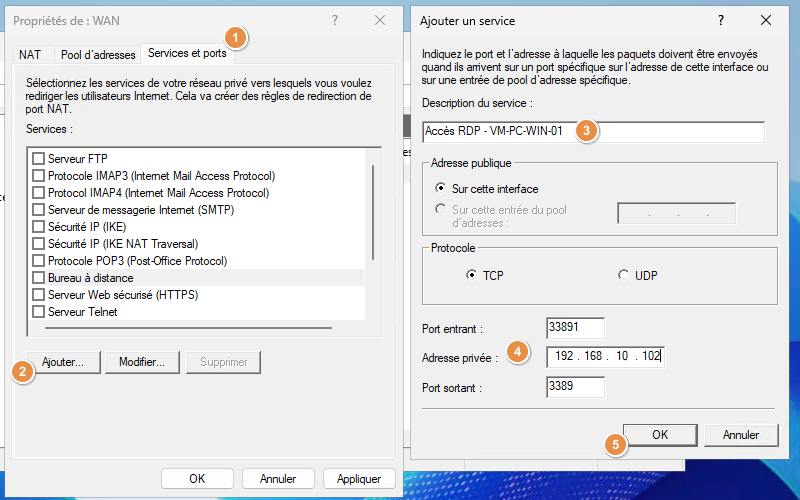The image size is (800, 500).
Task: Click the Port entrant input field
Action: (x=576, y=328)
